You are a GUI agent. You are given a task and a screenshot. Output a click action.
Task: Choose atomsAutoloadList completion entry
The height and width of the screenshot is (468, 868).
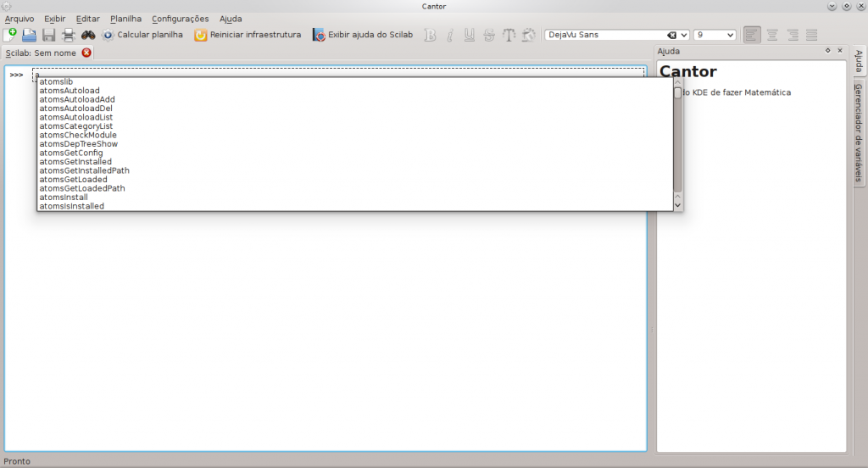point(355,117)
